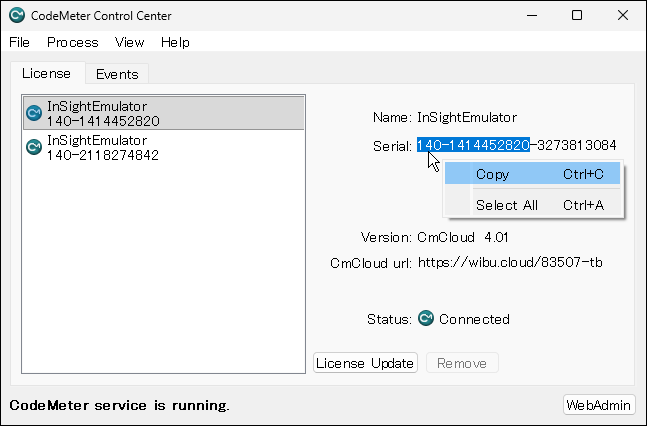Choose Copy from the context menu
The height and width of the screenshot is (426, 647).
(x=532, y=174)
